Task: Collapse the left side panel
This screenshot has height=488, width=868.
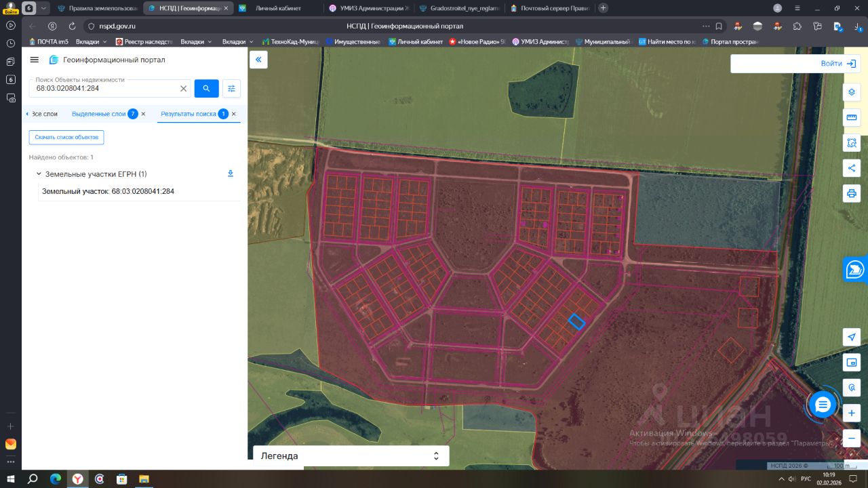Action: tap(258, 60)
